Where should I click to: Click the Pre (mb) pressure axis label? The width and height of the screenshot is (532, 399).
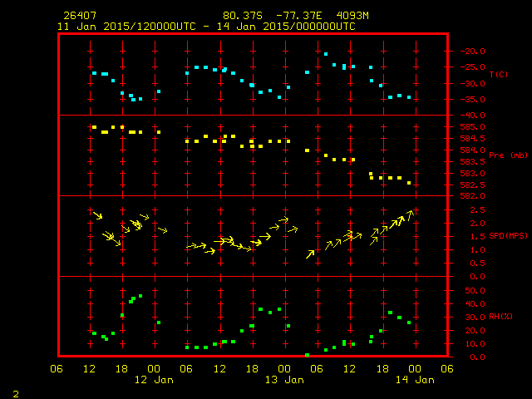508,155
